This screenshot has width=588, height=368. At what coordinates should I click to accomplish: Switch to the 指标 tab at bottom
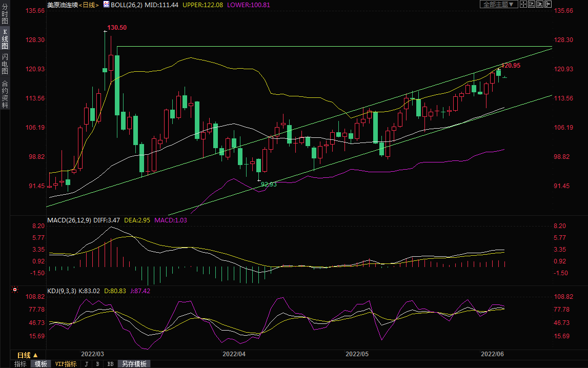click(x=21, y=364)
